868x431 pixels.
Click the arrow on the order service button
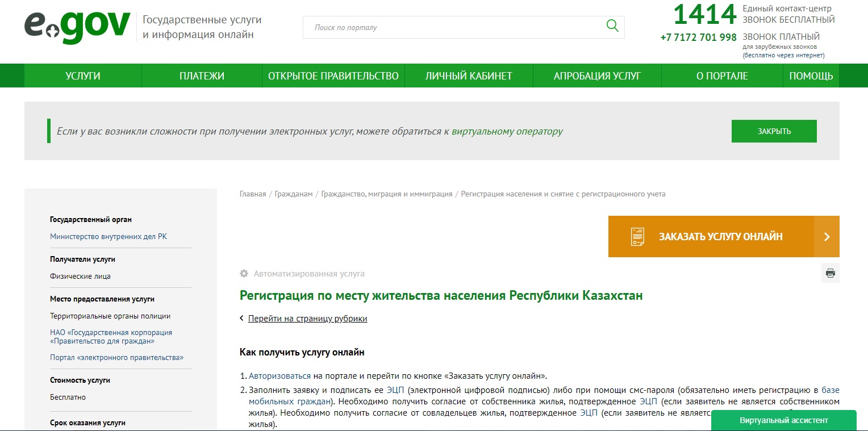tap(827, 237)
